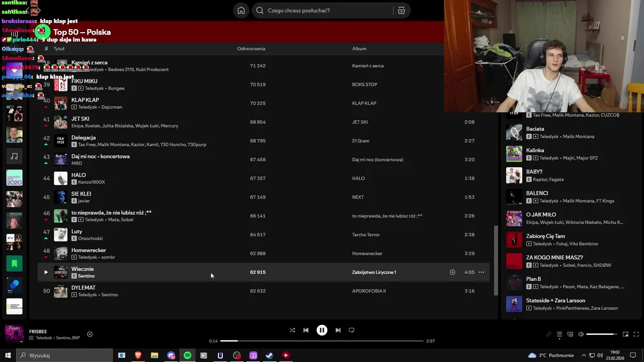Select the track HALO by Kenzo1900X
Viewport: 644px width, 362px height.
[264, 178]
